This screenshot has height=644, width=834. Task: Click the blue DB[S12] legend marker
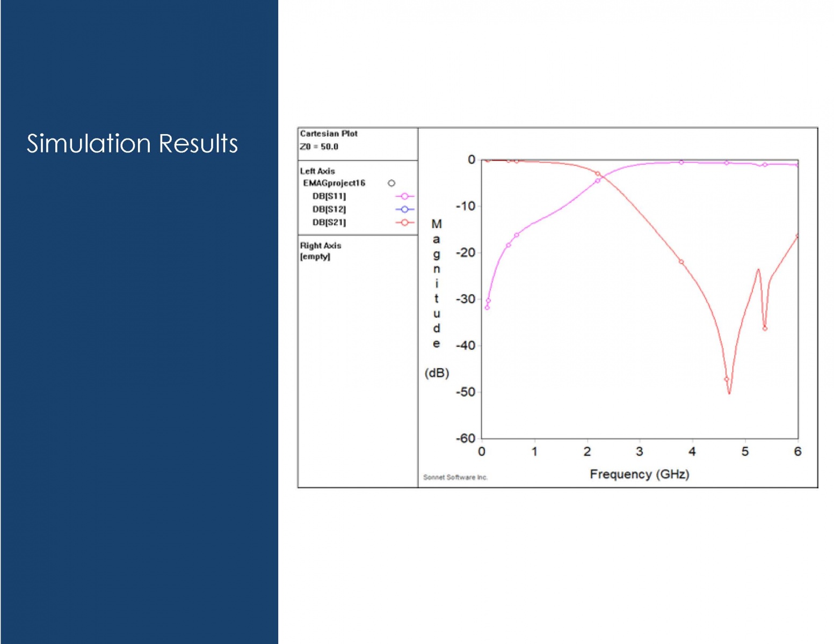404,209
